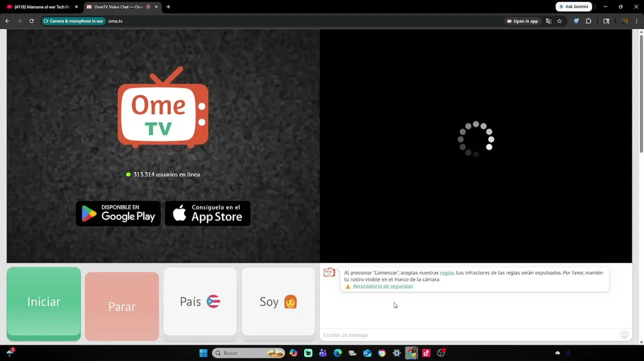Open TikTok from the taskbar
The image size is (644, 361).
point(426,353)
